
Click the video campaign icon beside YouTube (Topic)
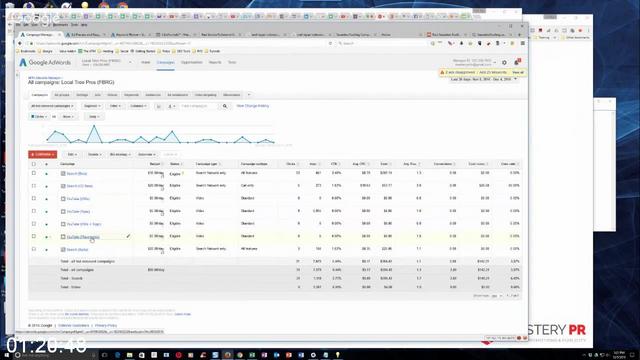(63, 211)
